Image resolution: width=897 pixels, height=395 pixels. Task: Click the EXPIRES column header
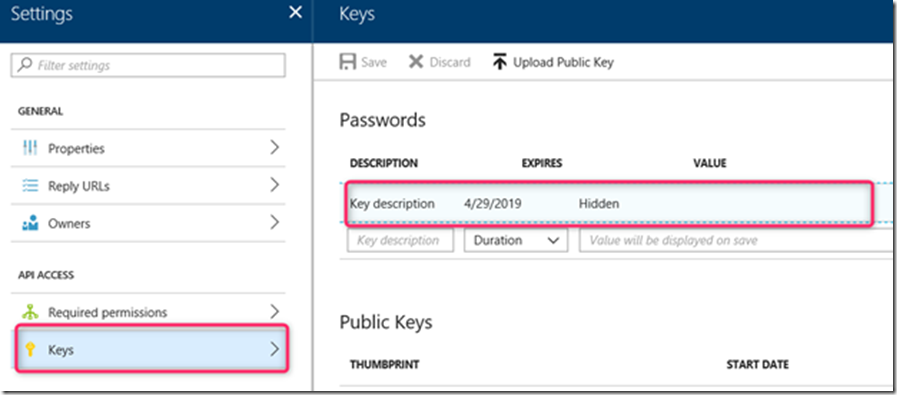click(542, 163)
